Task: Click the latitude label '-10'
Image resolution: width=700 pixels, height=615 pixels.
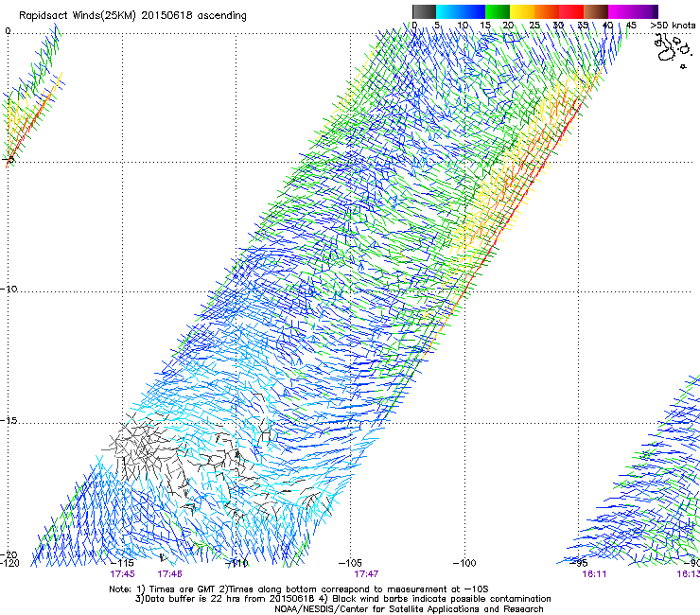Action: click(x=9, y=289)
